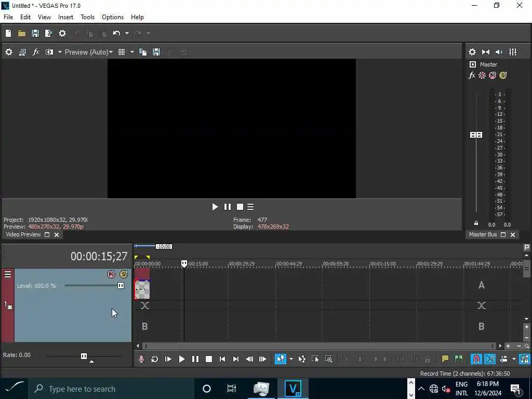Close the Master Bus panel
The width and height of the screenshot is (532, 399).
tap(513, 235)
